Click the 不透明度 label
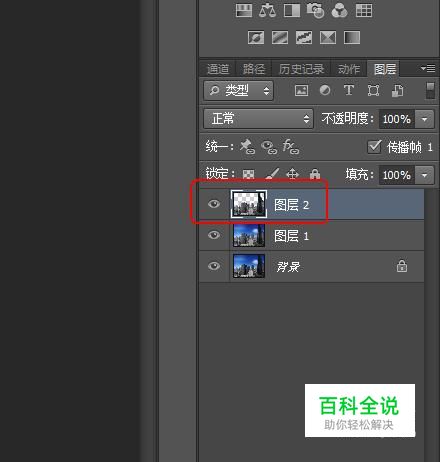The width and height of the screenshot is (440, 462). click(347, 119)
